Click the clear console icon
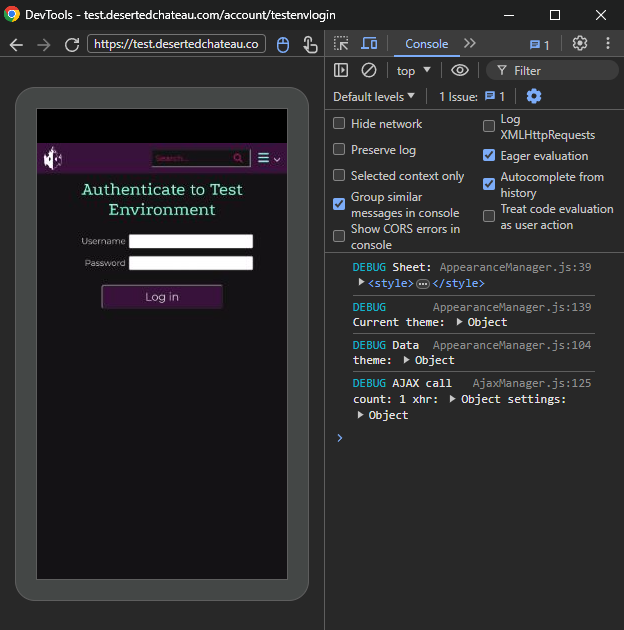Image resolution: width=624 pixels, height=630 pixels. pyautogui.click(x=369, y=70)
